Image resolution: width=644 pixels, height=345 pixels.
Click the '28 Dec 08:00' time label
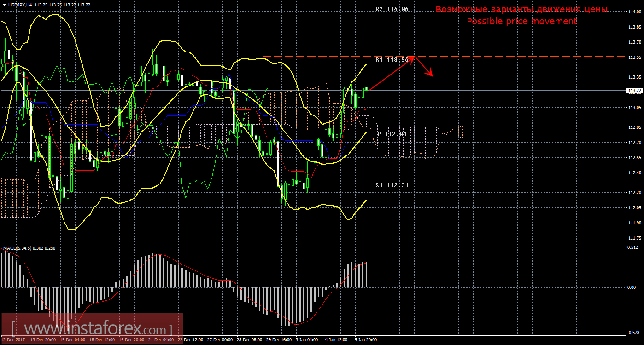250,340
